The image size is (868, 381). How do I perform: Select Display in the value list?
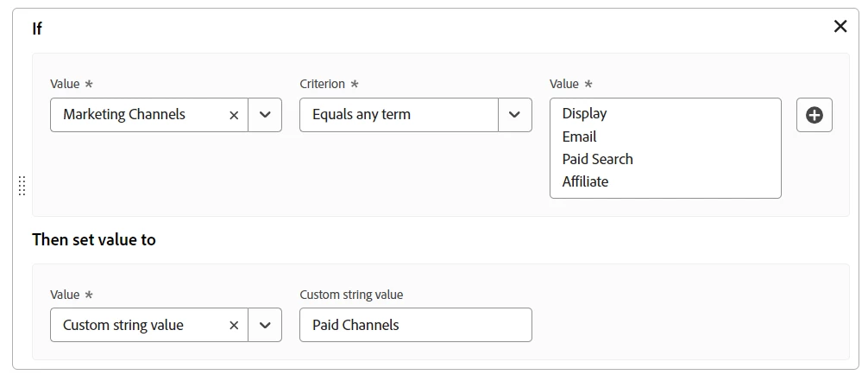coord(584,114)
